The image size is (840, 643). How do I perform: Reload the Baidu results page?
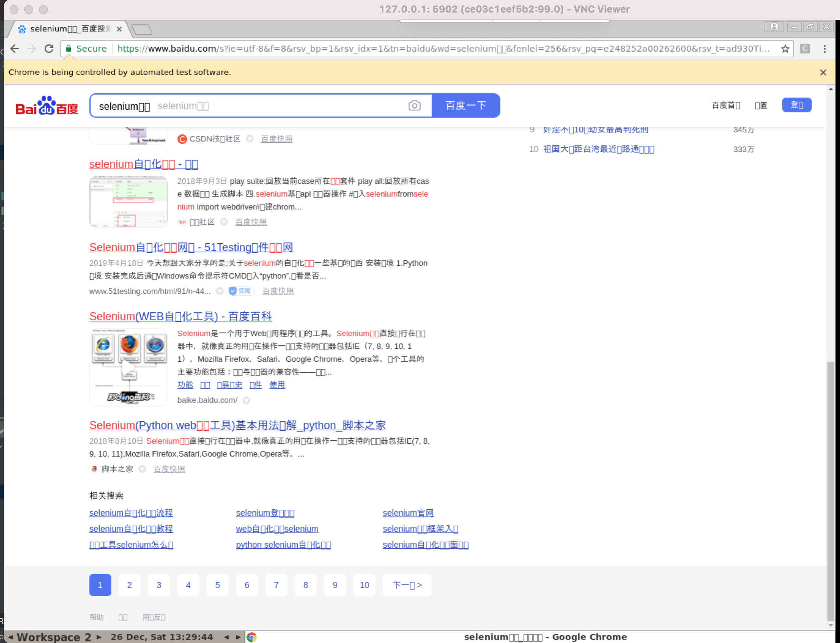click(49, 49)
